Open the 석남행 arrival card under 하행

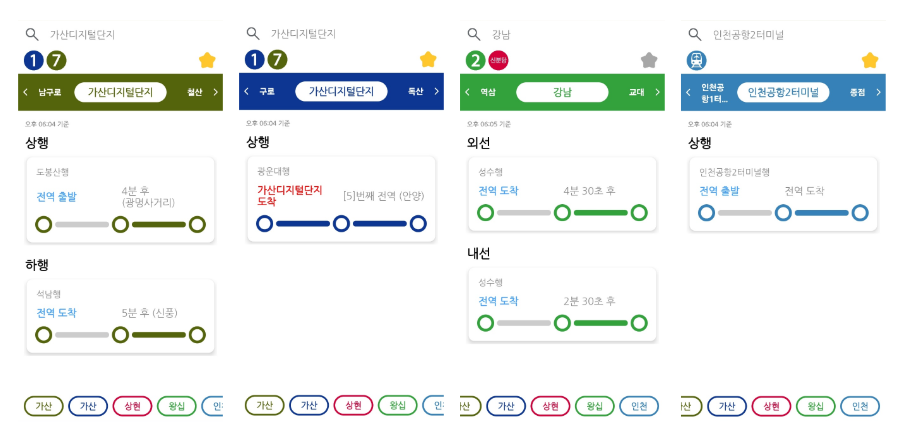[x=120, y=316]
